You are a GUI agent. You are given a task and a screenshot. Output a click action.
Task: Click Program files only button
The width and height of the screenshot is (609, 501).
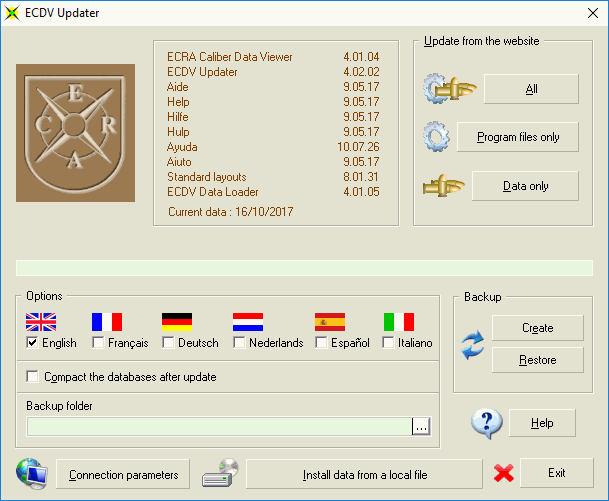[x=518, y=137]
